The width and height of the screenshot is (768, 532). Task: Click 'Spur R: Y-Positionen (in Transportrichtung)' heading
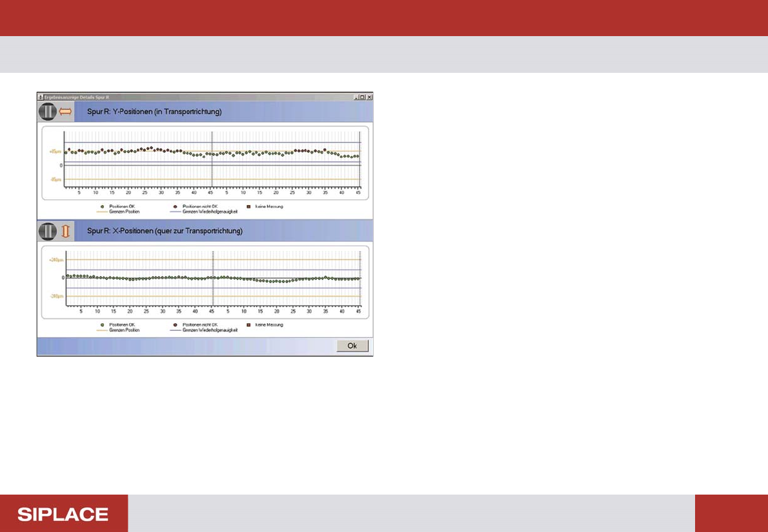click(154, 112)
